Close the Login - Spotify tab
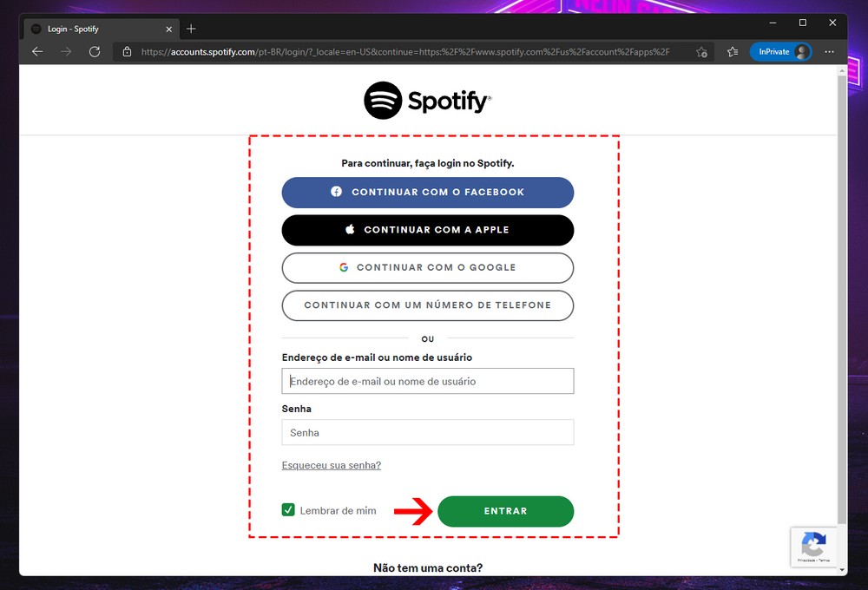This screenshot has width=868, height=590. click(169, 29)
